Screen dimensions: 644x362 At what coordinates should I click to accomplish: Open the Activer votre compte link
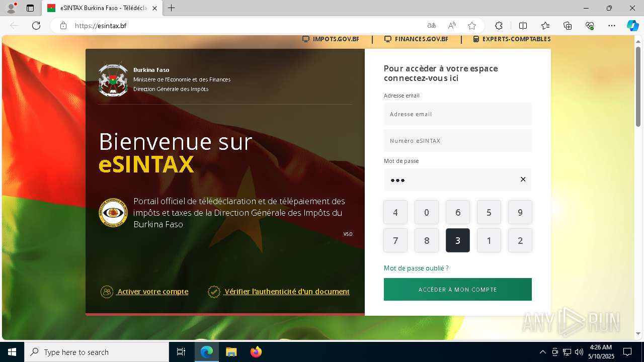click(x=153, y=292)
